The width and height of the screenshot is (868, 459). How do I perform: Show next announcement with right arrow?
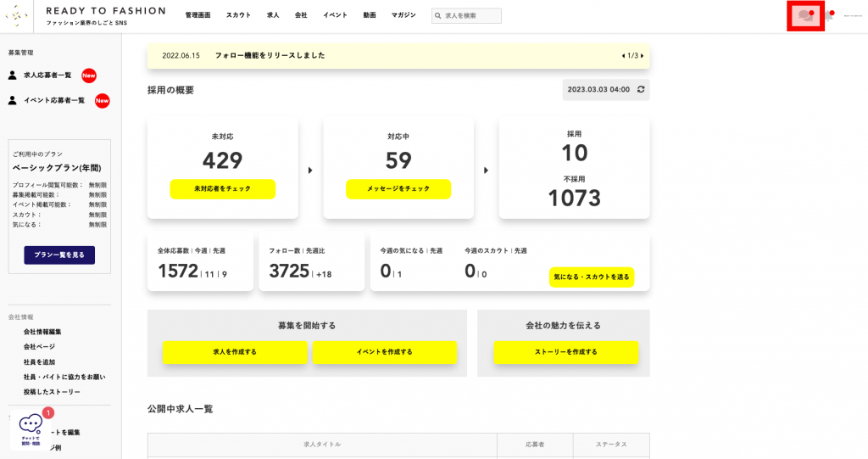coord(643,56)
